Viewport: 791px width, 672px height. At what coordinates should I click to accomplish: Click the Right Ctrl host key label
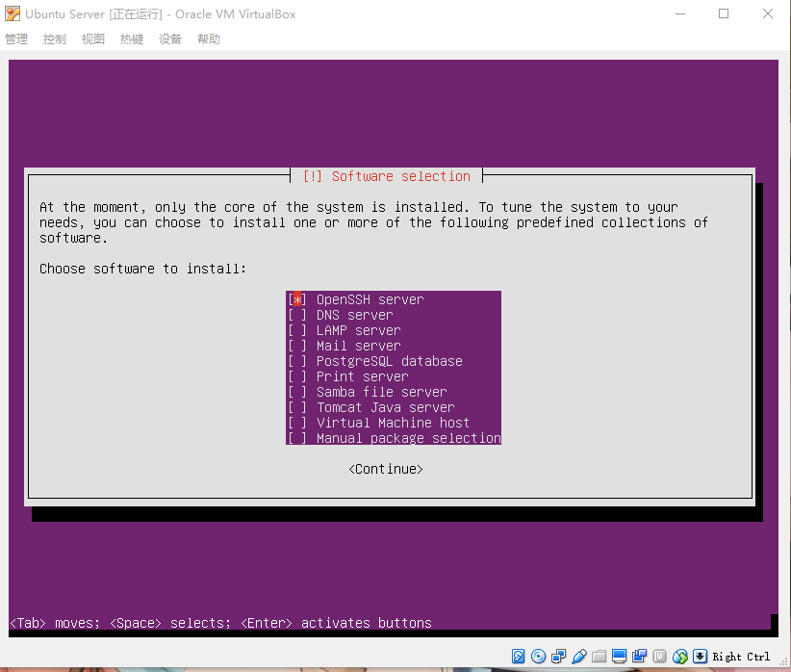(x=741, y=657)
